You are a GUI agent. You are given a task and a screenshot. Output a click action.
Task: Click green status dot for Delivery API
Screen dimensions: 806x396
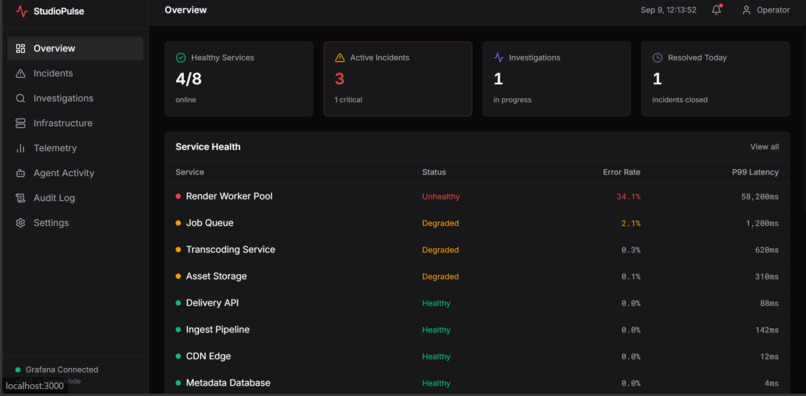(x=178, y=303)
